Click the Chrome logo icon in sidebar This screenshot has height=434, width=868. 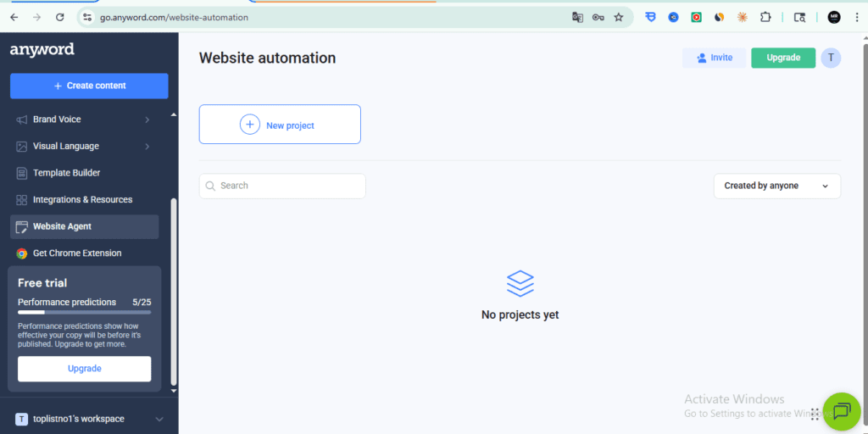21,253
